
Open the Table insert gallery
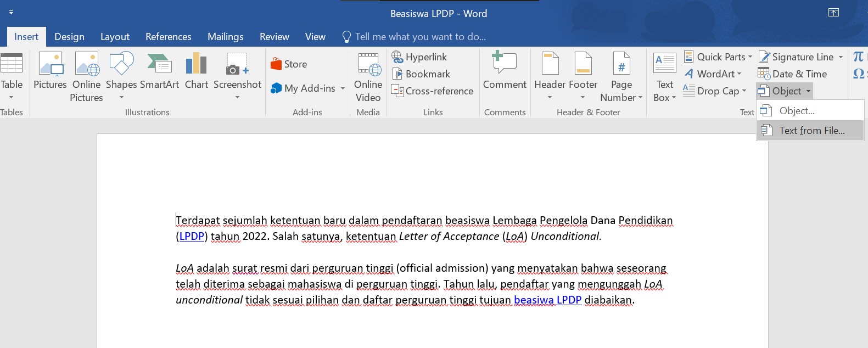12,77
